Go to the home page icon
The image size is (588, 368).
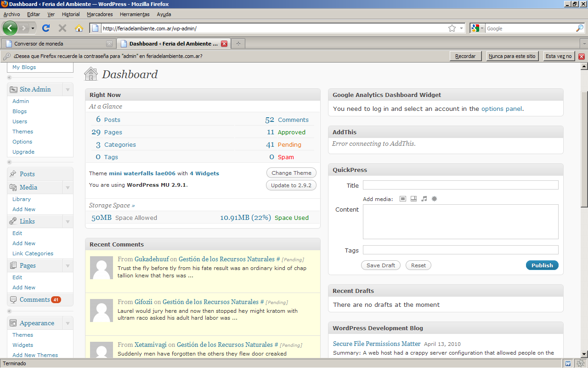coord(79,28)
